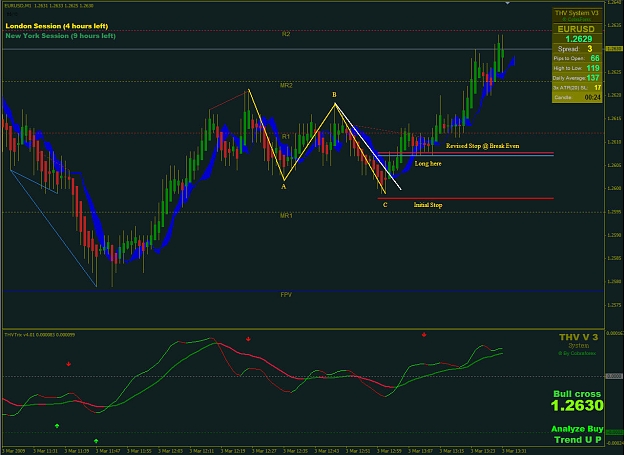Click the green up arrow above 3 Mar 11:39

57,426
